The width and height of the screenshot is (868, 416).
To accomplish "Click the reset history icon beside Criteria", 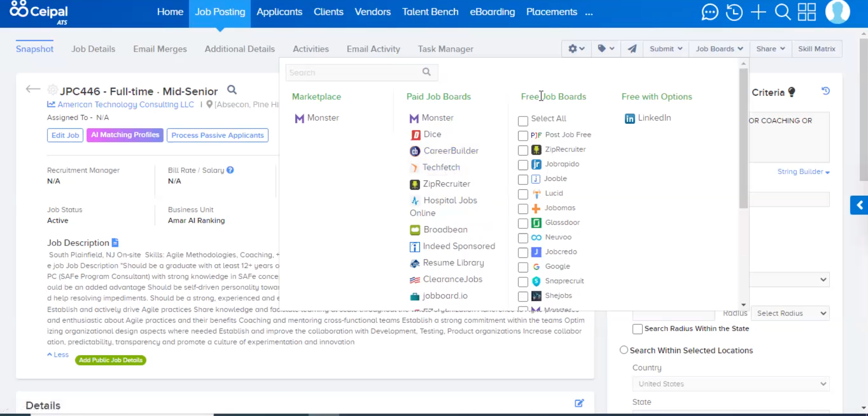I will (826, 91).
